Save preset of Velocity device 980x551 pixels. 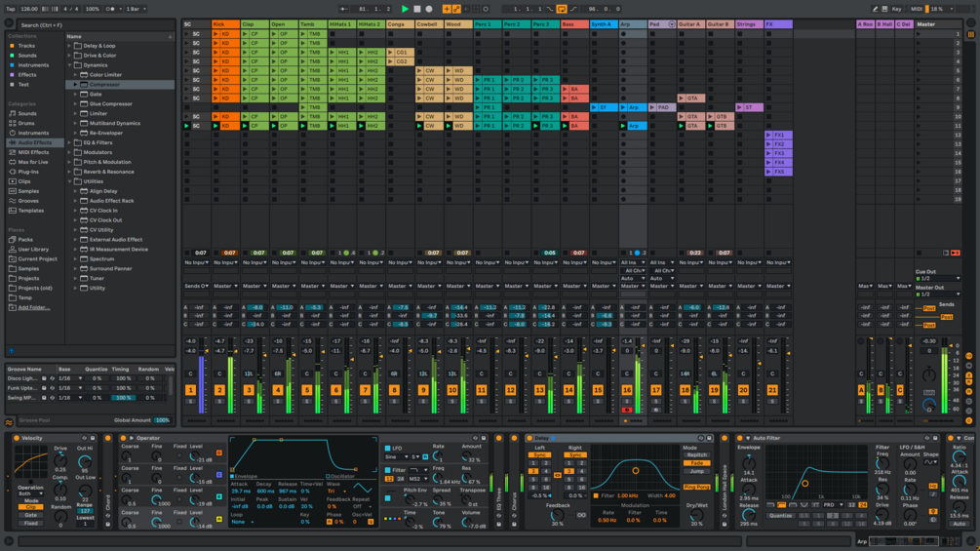[93, 438]
